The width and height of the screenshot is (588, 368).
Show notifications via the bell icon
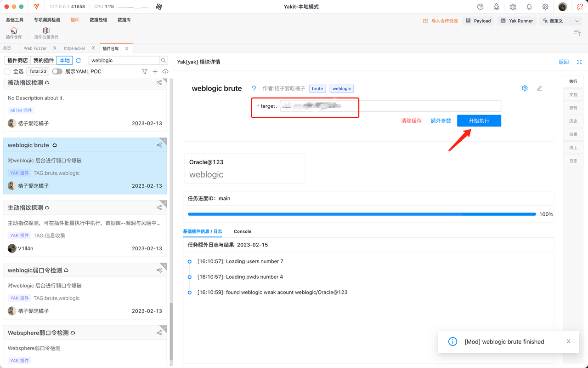click(x=529, y=7)
